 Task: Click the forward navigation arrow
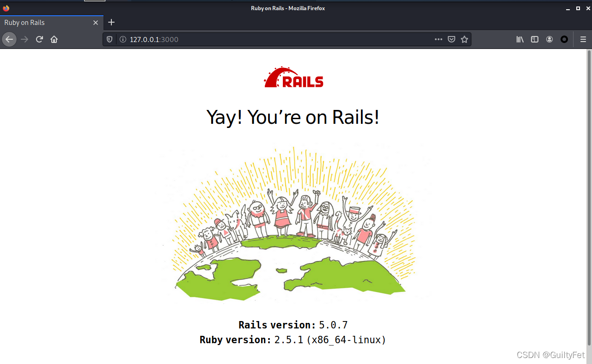point(25,39)
